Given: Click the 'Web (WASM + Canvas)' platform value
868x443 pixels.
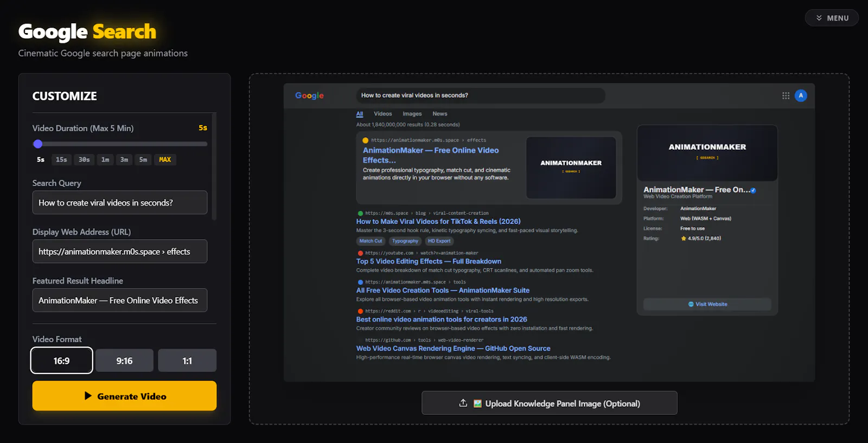Looking at the screenshot, I should point(706,219).
